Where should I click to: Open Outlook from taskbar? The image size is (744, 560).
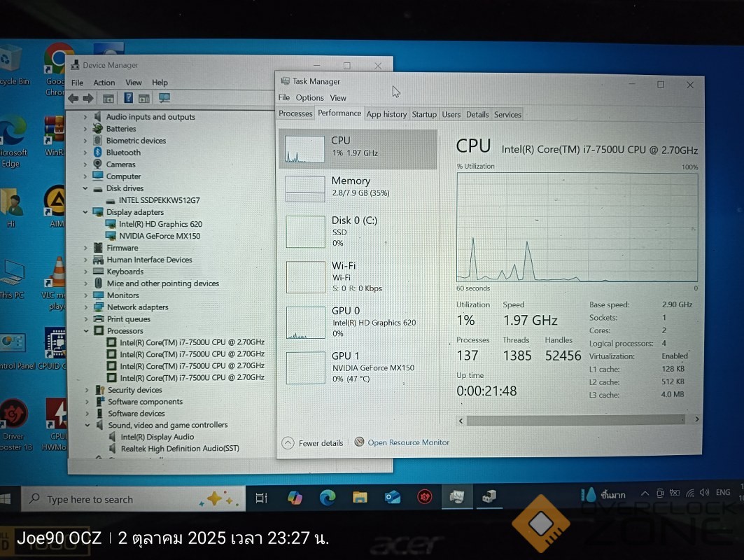coord(393,498)
